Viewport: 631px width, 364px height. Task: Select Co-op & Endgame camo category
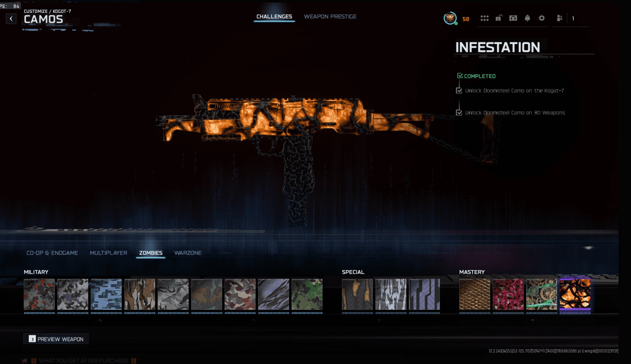tap(52, 253)
